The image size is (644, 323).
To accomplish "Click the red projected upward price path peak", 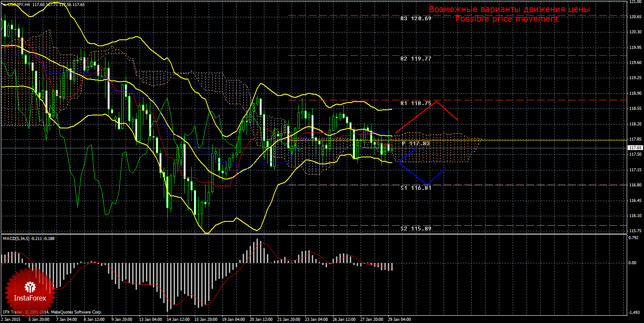I will 437,101.
